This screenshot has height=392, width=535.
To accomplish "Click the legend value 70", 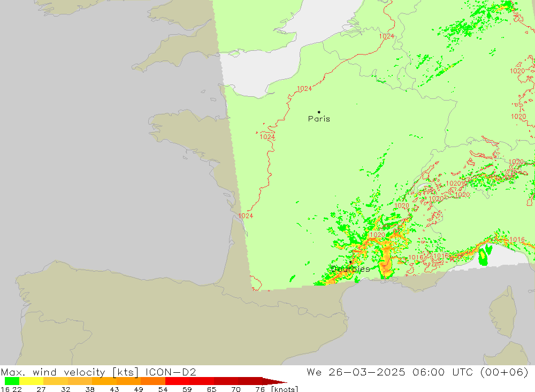I will (236, 389).
